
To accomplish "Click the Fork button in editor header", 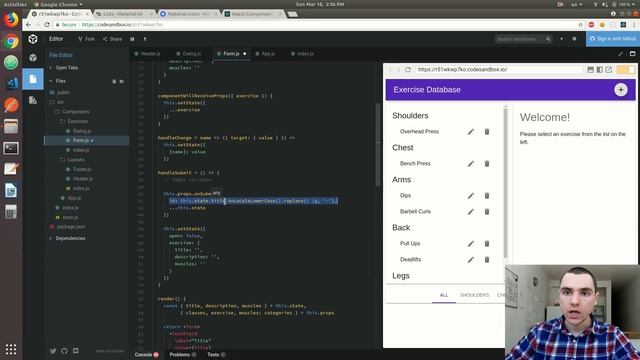I will coord(86,39).
